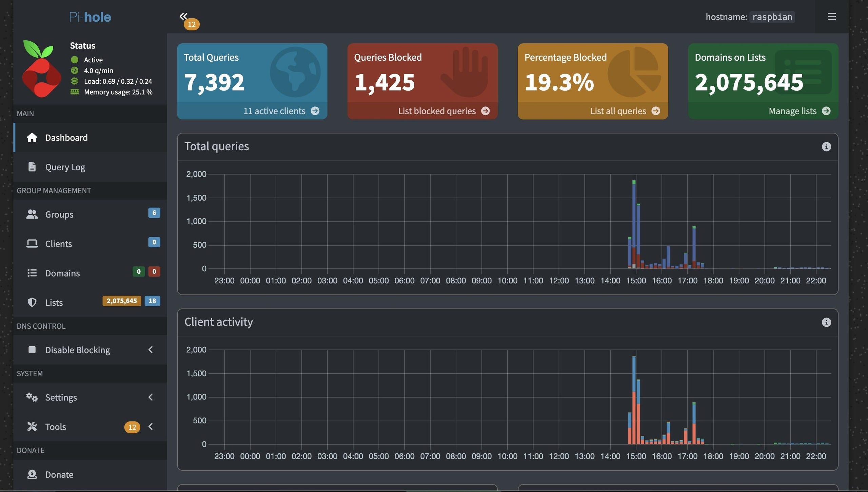Click the 2,075,645 badge next to Lists
868x492 pixels.
(122, 301)
